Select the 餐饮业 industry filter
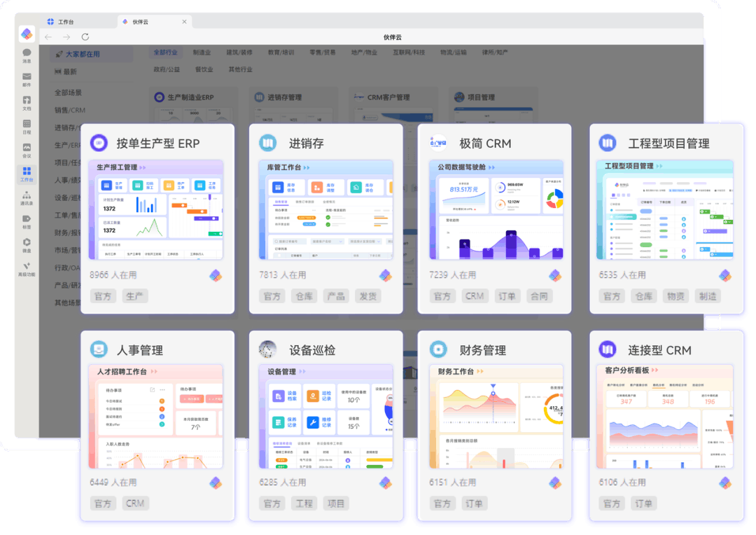Screen dimensions: 756x535 (x=204, y=69)
